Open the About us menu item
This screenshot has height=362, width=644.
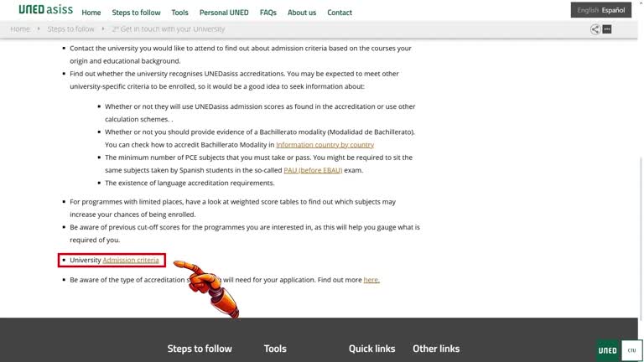(x=302, y=13)
